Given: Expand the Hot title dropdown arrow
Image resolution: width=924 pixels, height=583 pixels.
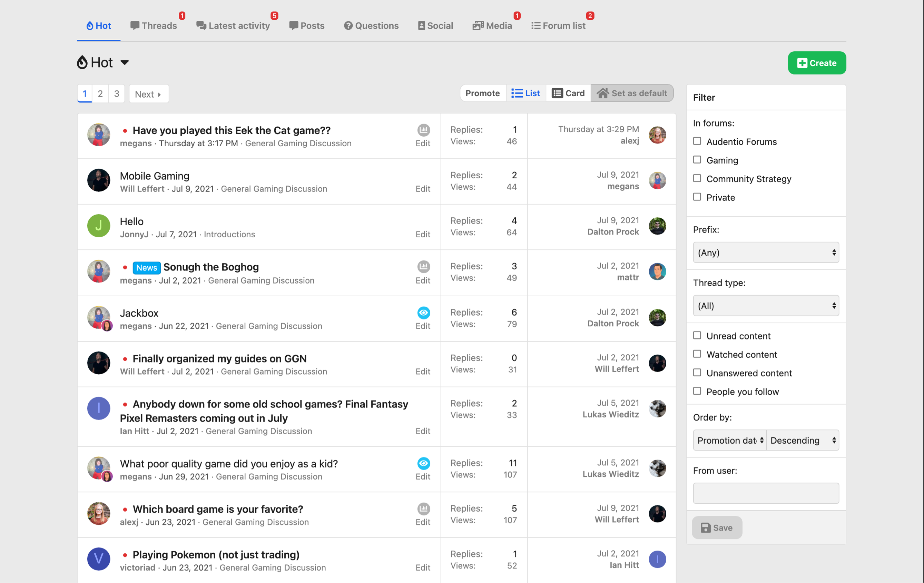Looking at the screenshot, I should tap(125, 62).
